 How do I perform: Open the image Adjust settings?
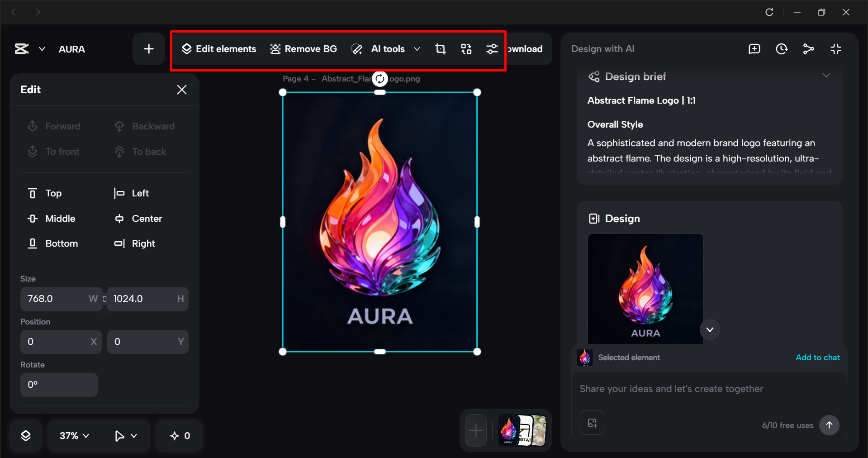pos(492,49)
